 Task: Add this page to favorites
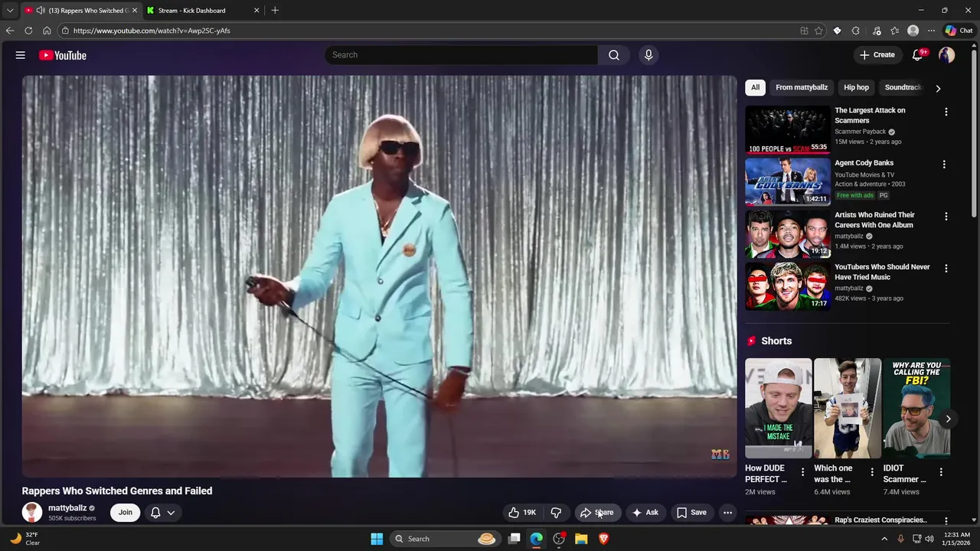click(818, 31)
